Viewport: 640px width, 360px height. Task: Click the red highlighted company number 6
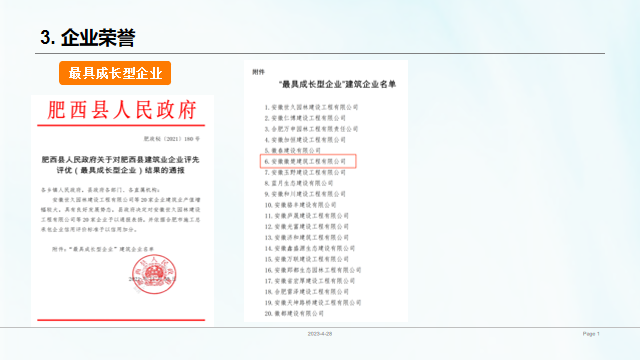[308, 161]
